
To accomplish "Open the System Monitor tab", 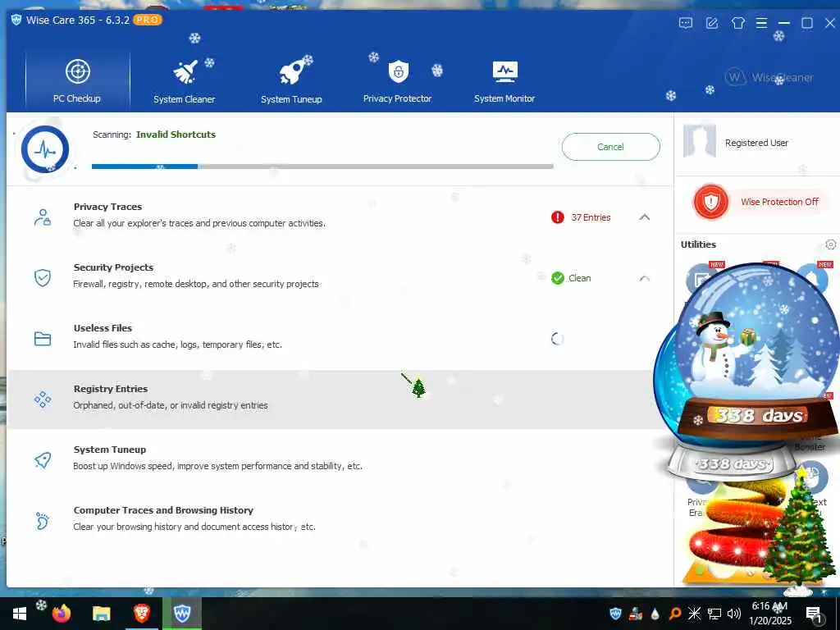I will click(504, 80).
